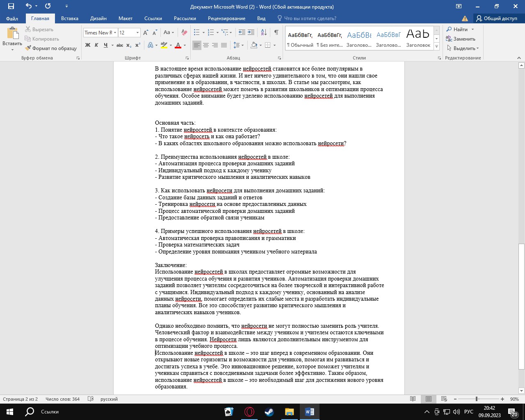Cut selection with Вырезать
This screenshot has width=525, height=420.
39,30
